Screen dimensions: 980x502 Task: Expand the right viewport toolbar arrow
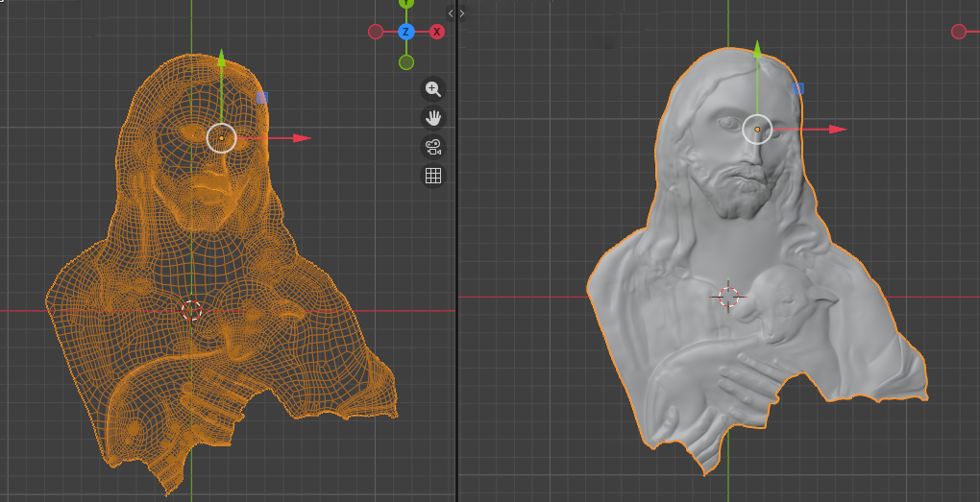[x=462, y=13]
